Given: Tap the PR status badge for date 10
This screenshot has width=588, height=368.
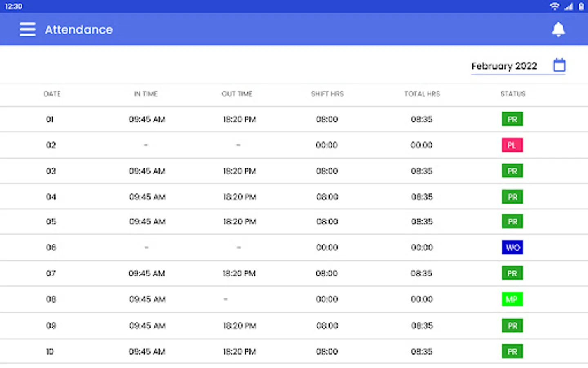Looking at the screenshot, I should 512,352.
